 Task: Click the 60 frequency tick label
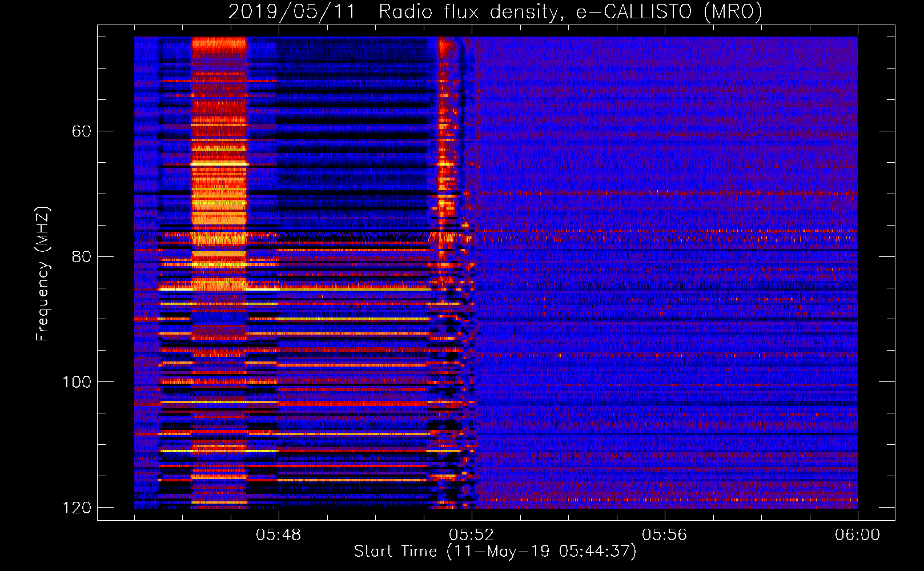pos(81,131)
